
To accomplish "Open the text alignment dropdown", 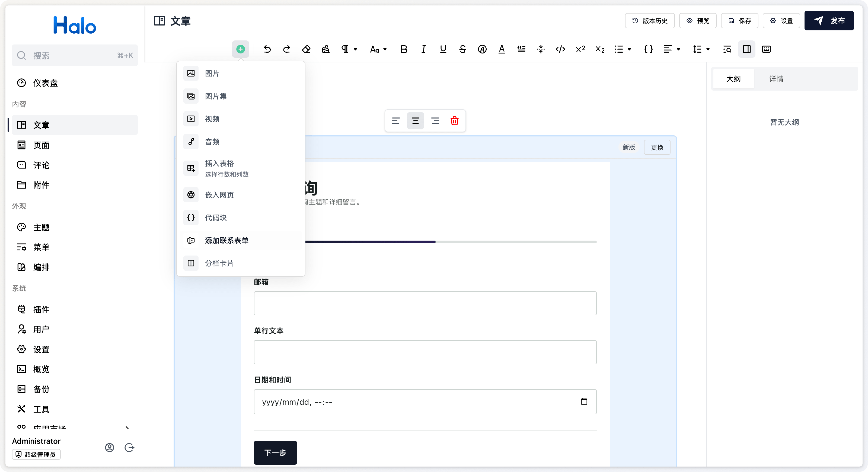I will click(x=672, y=49).
